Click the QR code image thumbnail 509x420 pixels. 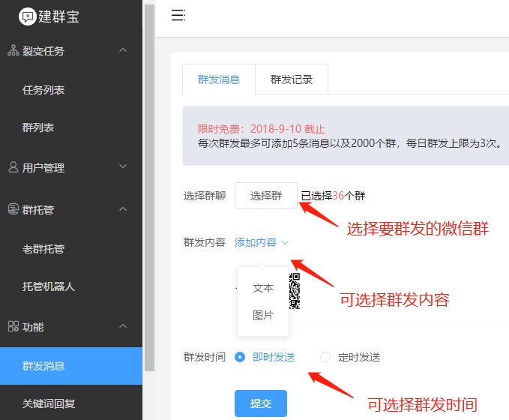[295, 291]
